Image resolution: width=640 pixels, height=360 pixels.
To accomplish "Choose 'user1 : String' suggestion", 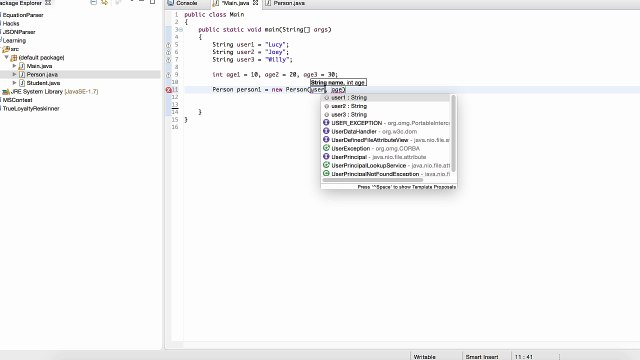I will 386,98.
